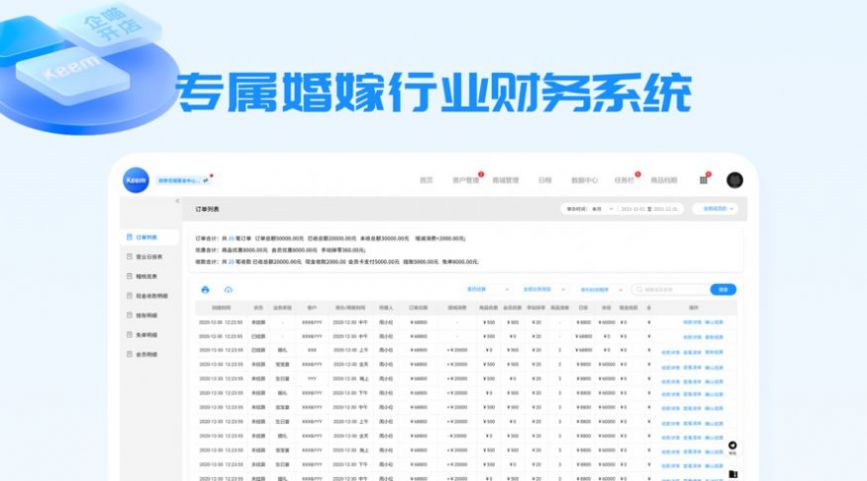Click the blue Keem logo circle
Image resolution: width=867 pixels, height=481 pixels.
135,180
